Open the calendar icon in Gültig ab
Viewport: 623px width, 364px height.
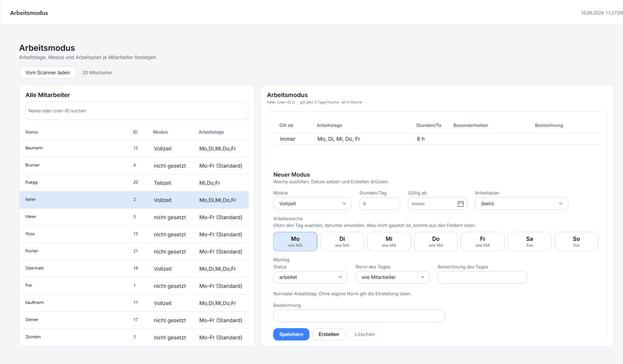461,204
